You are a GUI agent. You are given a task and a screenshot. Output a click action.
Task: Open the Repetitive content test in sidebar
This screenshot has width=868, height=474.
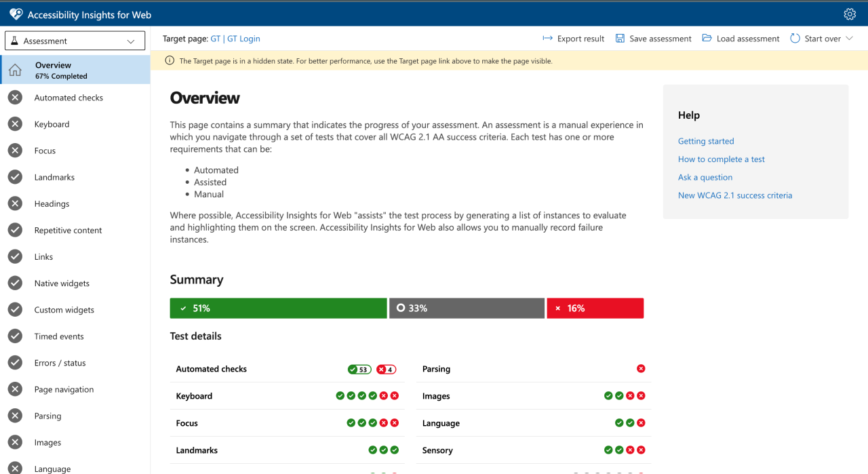click(x=75, y=230)
